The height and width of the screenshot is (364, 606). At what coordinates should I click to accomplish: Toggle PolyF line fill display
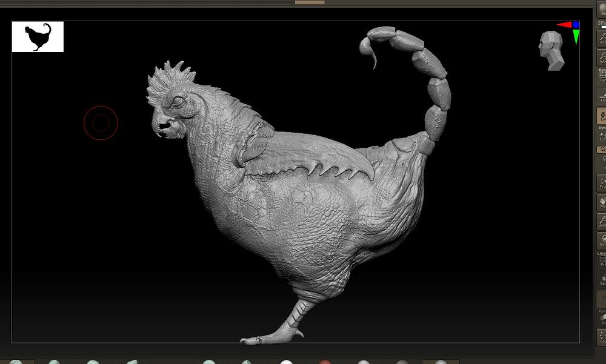tap(602, 259)
